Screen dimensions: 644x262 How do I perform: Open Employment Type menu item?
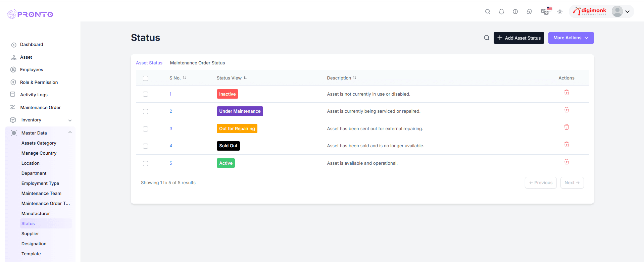40,183
